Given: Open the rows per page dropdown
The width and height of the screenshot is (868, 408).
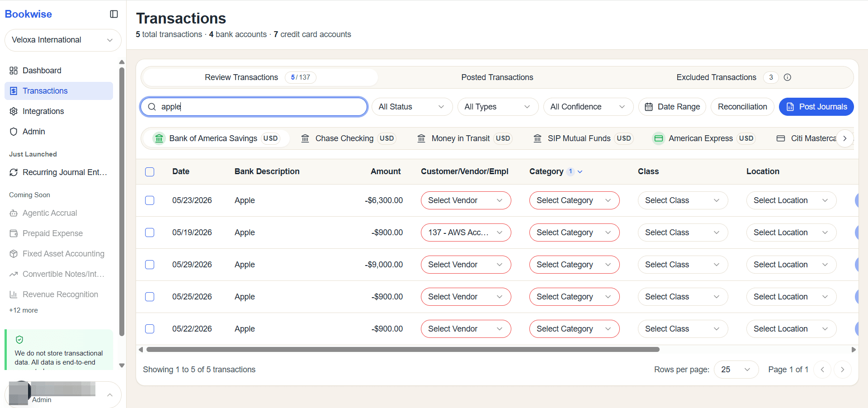Looking at the screenshot, I should pos(736,370).
